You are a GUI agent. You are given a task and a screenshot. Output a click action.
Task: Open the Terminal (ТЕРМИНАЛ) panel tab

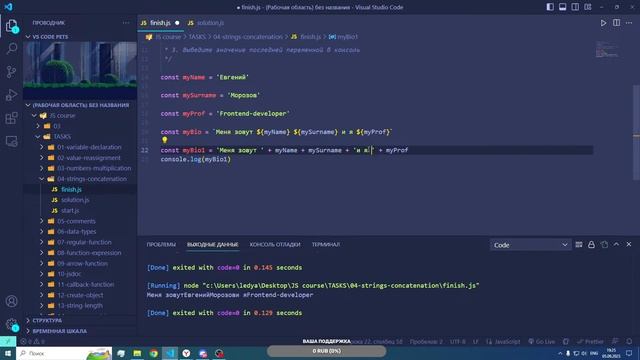tap(326, 244)
